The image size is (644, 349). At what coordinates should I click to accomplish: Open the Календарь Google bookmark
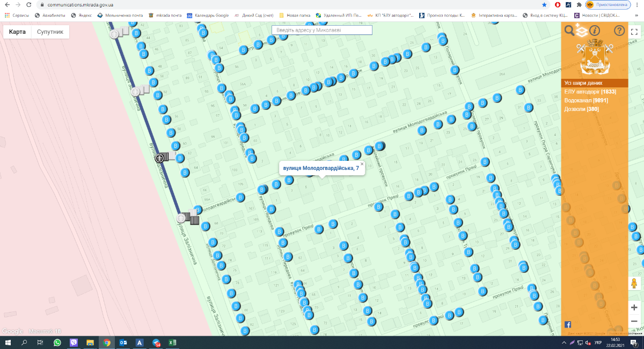coord(208,15)
